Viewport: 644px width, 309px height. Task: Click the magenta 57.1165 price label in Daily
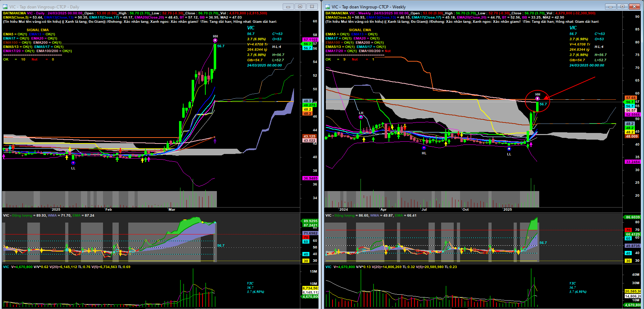(310, 40)
